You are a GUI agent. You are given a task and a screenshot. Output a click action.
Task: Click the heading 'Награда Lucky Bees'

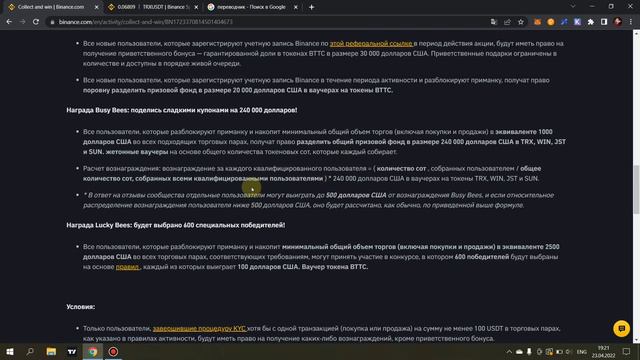click(x=176, y=225)
